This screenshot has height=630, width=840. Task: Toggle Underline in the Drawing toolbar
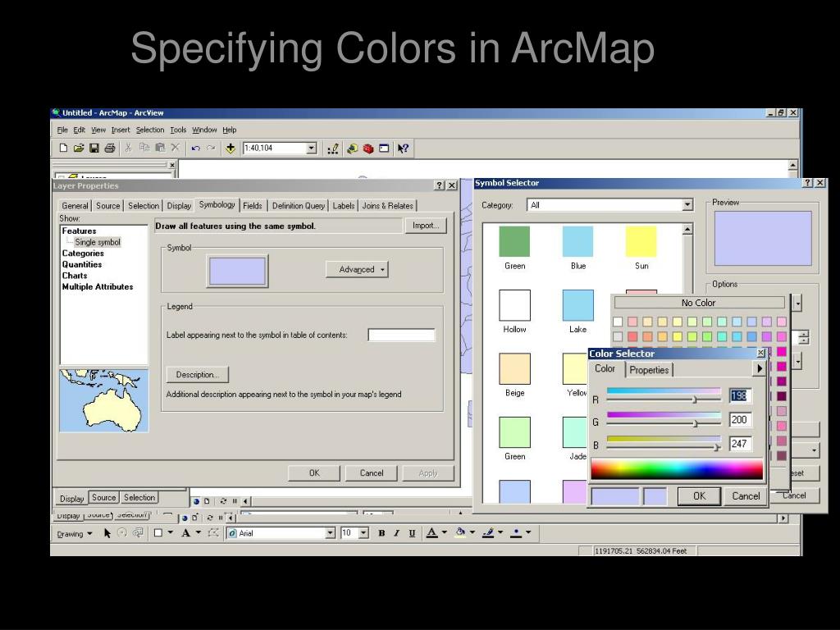412,533
